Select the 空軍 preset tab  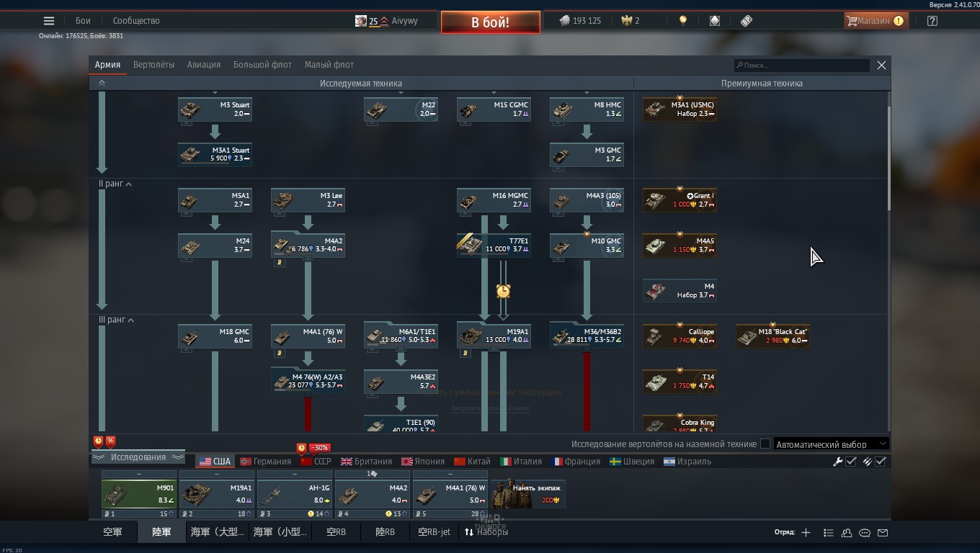click(x=112, y=532)
